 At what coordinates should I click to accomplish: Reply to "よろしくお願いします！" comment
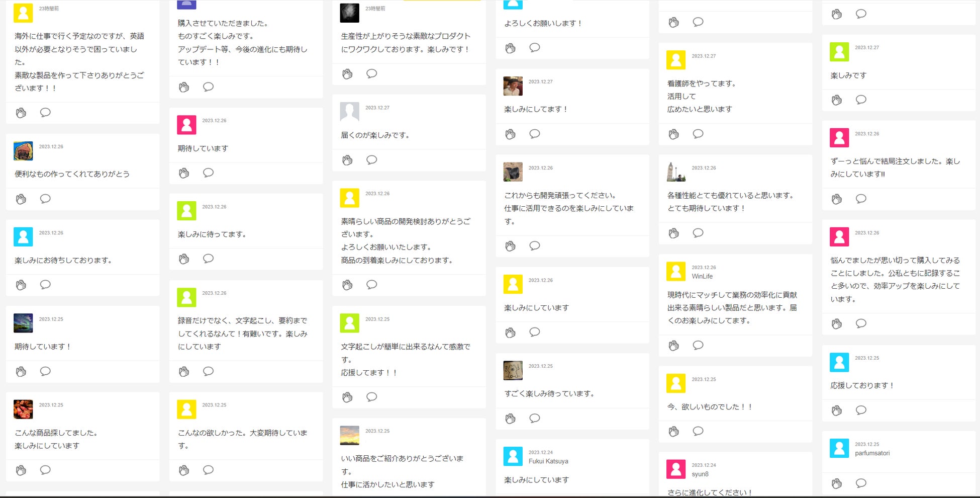point(535,48)
